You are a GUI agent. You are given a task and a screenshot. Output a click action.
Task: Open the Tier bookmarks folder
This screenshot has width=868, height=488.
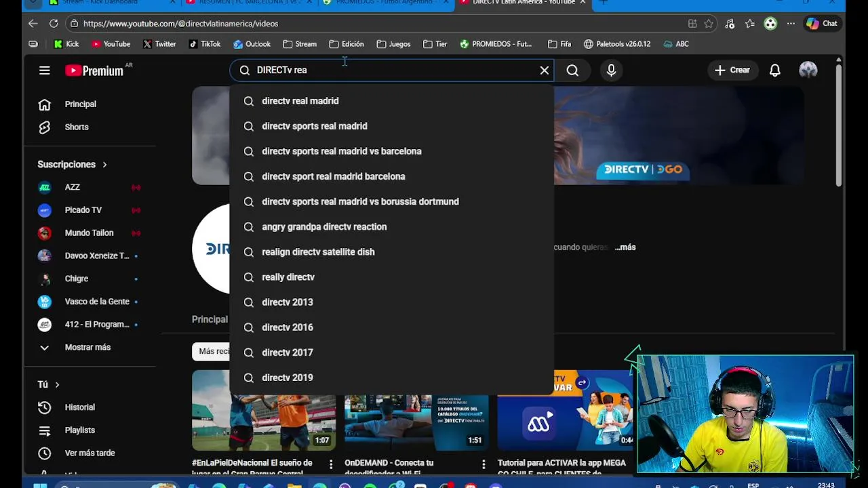point(435,44)
